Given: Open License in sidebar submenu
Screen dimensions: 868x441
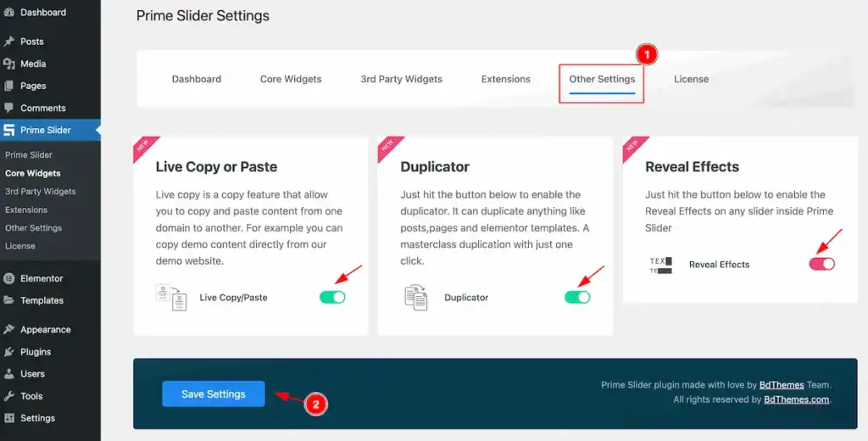Looking at the screenshot, I should click(x=20, y=246).
